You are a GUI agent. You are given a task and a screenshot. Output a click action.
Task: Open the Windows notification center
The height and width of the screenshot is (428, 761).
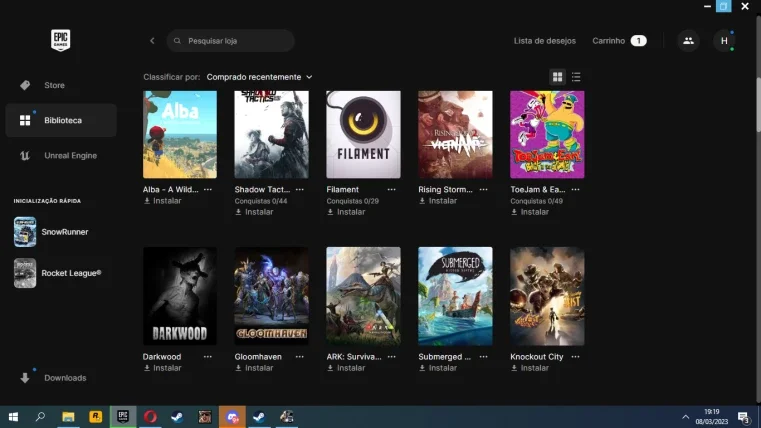pos(744,417)
